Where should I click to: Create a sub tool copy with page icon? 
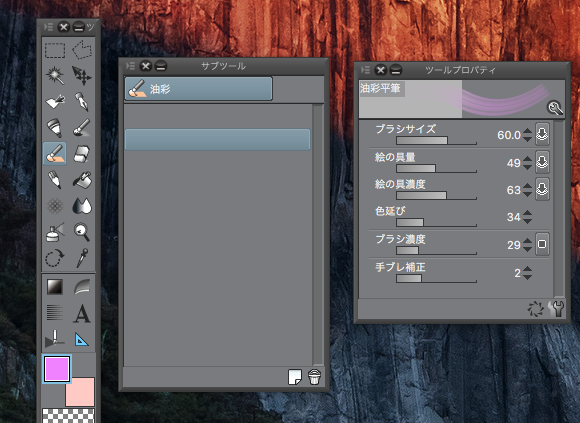tap(295, 377)
